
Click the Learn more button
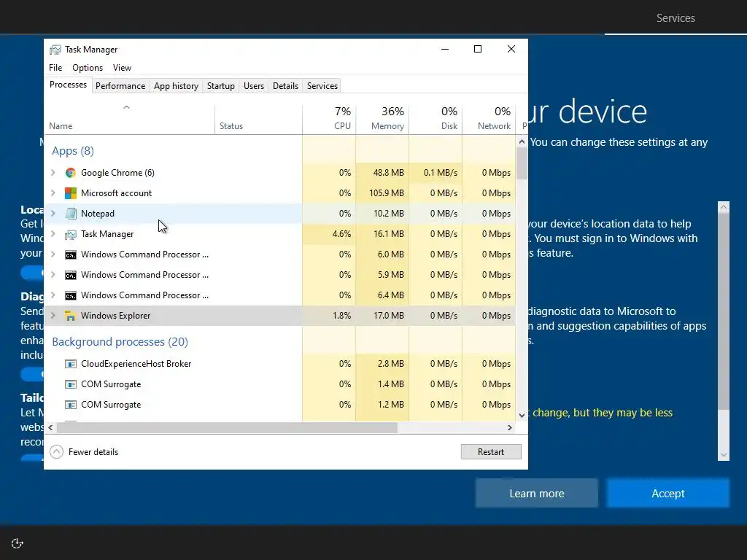(x=536, y=494)
